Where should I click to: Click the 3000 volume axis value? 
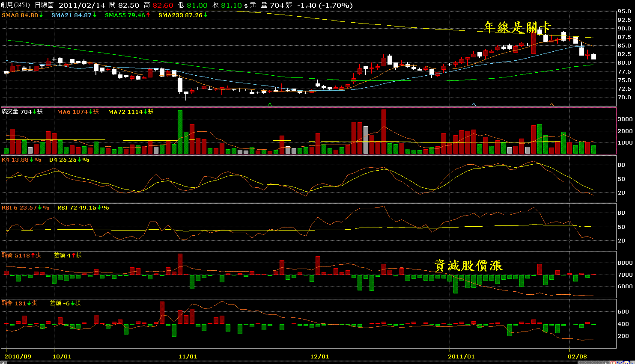[x=624, y=119]
